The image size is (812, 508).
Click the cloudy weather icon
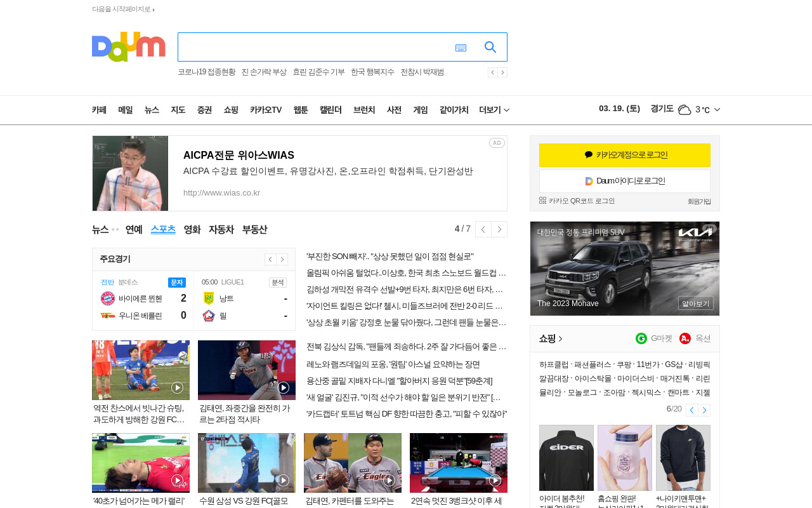click(684, 110)
